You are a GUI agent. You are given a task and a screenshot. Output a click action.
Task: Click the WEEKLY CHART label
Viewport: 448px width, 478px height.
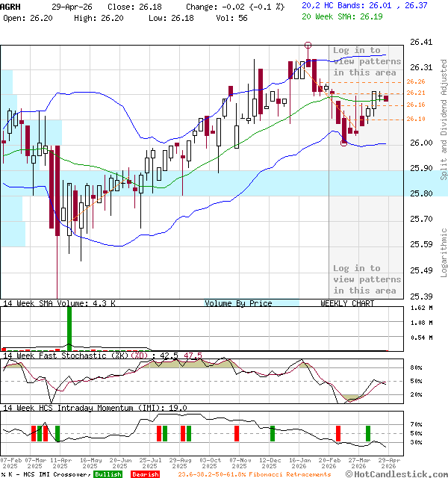pyautogui.click(x=347, y=303)
